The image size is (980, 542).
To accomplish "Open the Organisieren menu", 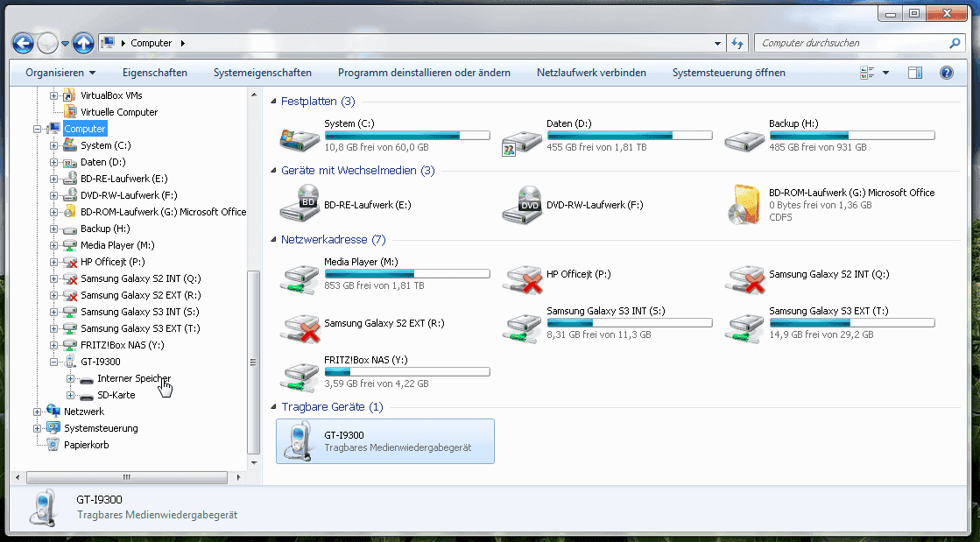I will (x=60, y=73).
